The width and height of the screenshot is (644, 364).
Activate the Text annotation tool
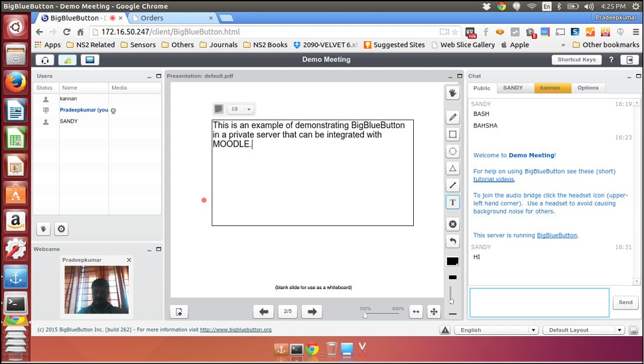click(x=453, y=202)
